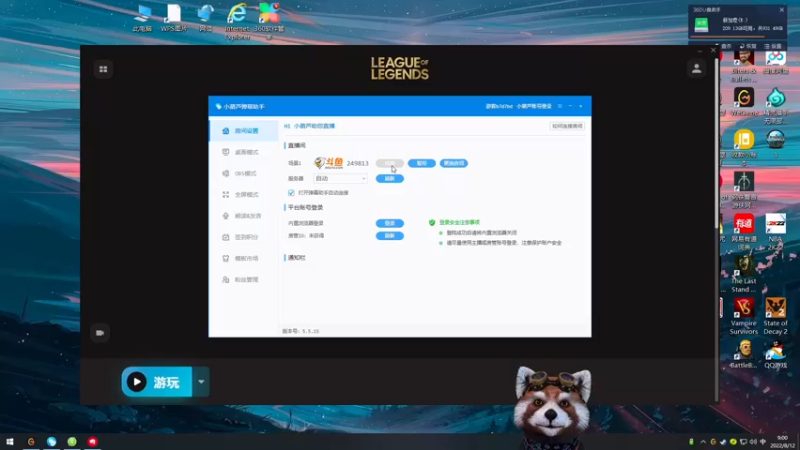Click the menu icon in assistant title bar
The width and height of the screenshot is (800, 450).
point(560,106)
